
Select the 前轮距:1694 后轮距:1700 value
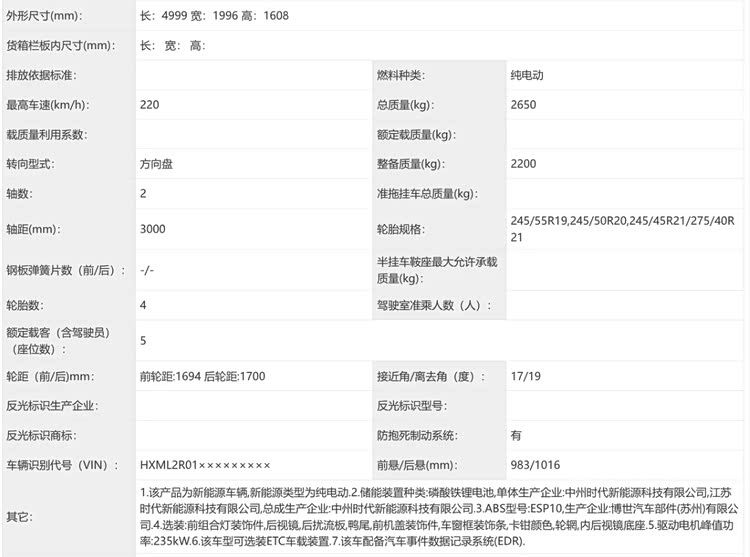[x=203, y=377]
